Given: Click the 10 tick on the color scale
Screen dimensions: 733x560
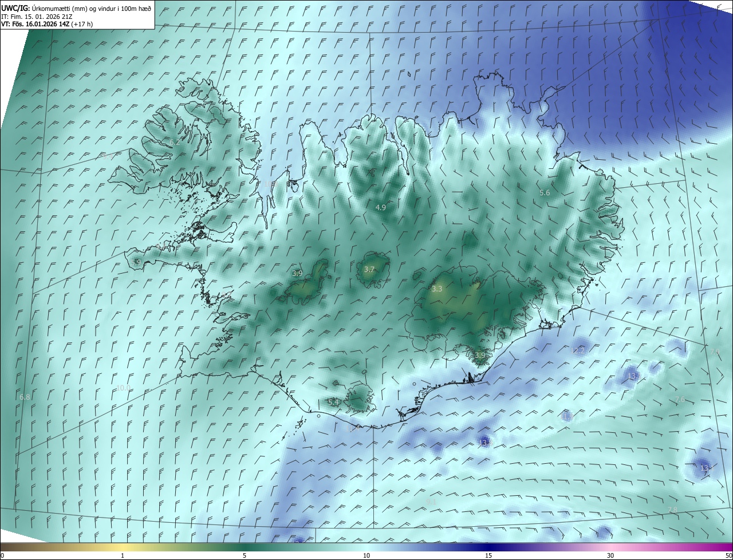Looking at the screenshot, I should click(x=366, y=555).
